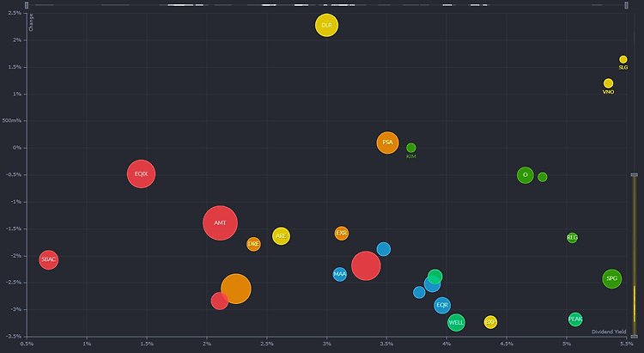
Task: Grab the right handle of the top range scrollbar
Action: click(x=626, y=5)
